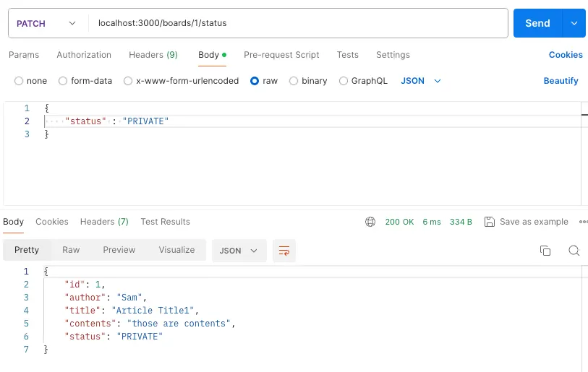The width and height of the screenshot is (588, 372).
Task: Click the globe network icon
Action: click(371, 222)
